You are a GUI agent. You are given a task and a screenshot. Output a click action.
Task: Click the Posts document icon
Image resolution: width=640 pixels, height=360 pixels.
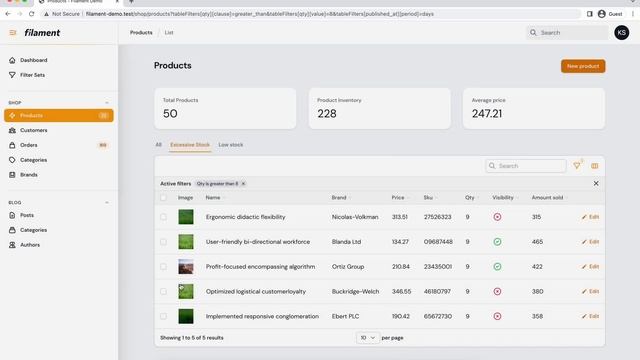(x=12, y=215)
